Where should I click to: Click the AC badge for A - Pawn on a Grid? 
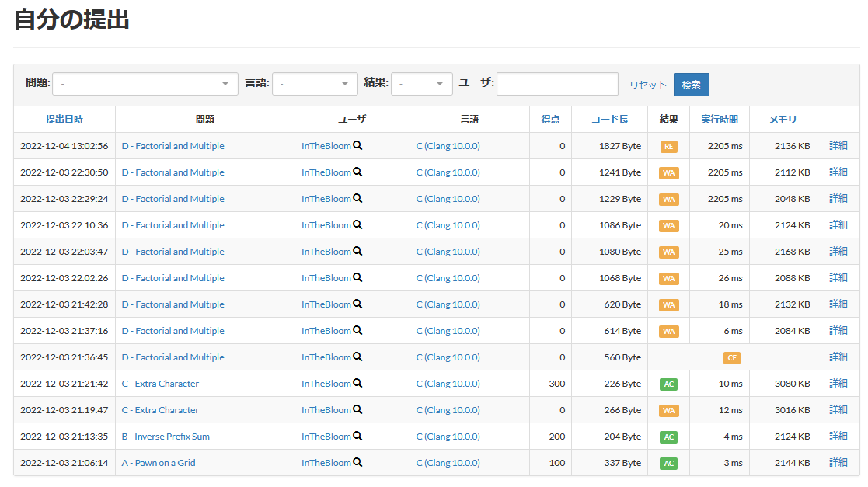point(669,463)
